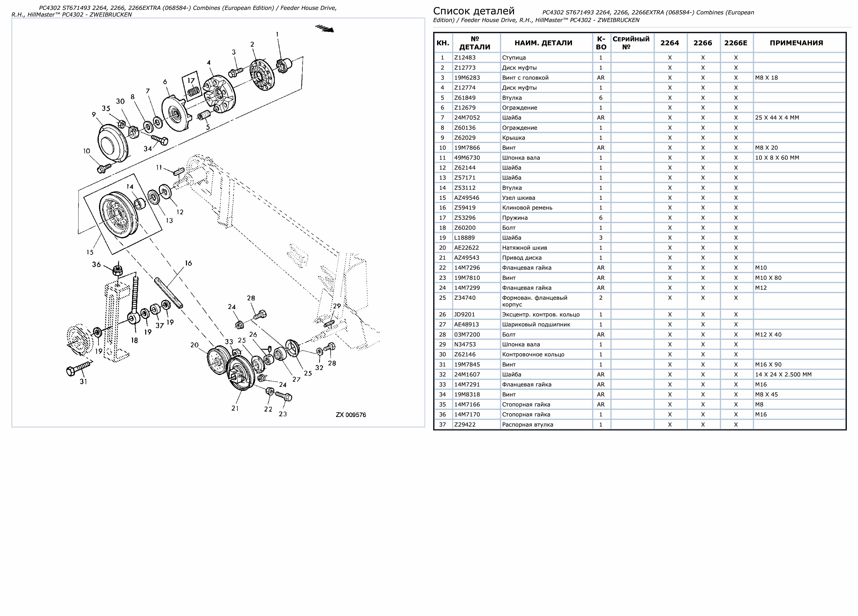Click the M16 X 90 note cell
858x616 pixels.
point(768,364)
